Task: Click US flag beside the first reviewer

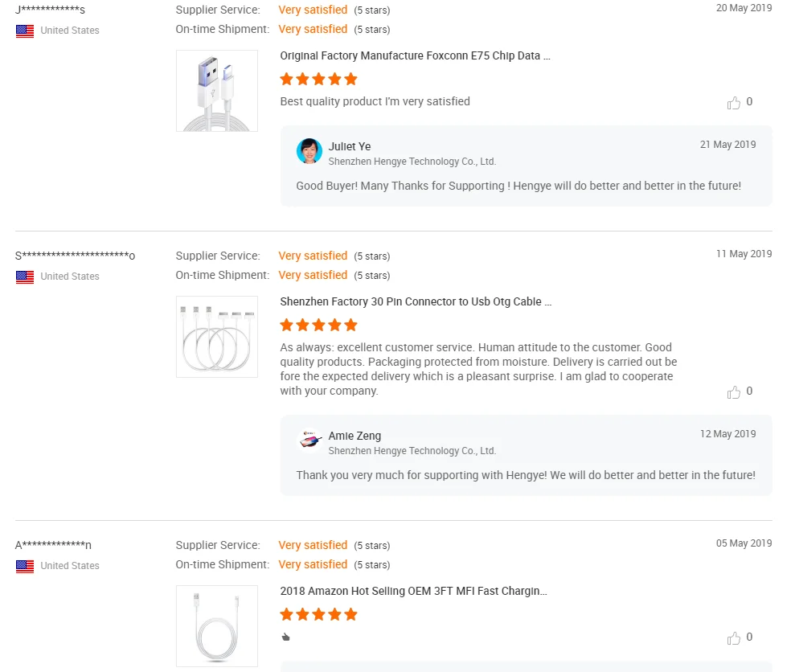Action: (25, 31)
